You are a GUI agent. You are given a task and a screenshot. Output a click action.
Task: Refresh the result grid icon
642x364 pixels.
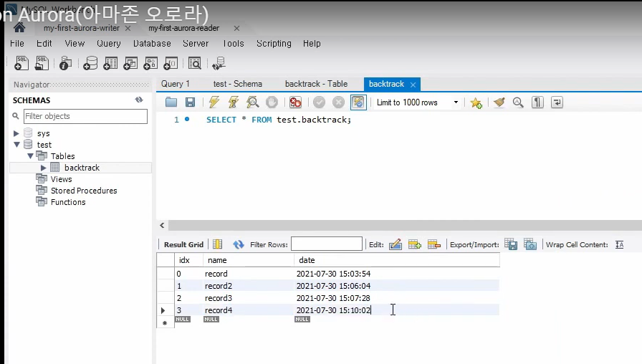pos(239,244)
